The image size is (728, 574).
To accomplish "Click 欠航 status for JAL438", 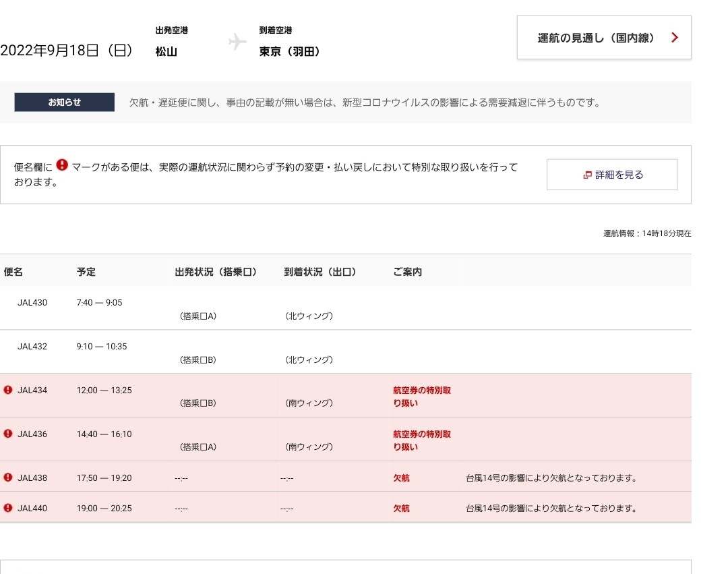I will click(x=402, y=478).
